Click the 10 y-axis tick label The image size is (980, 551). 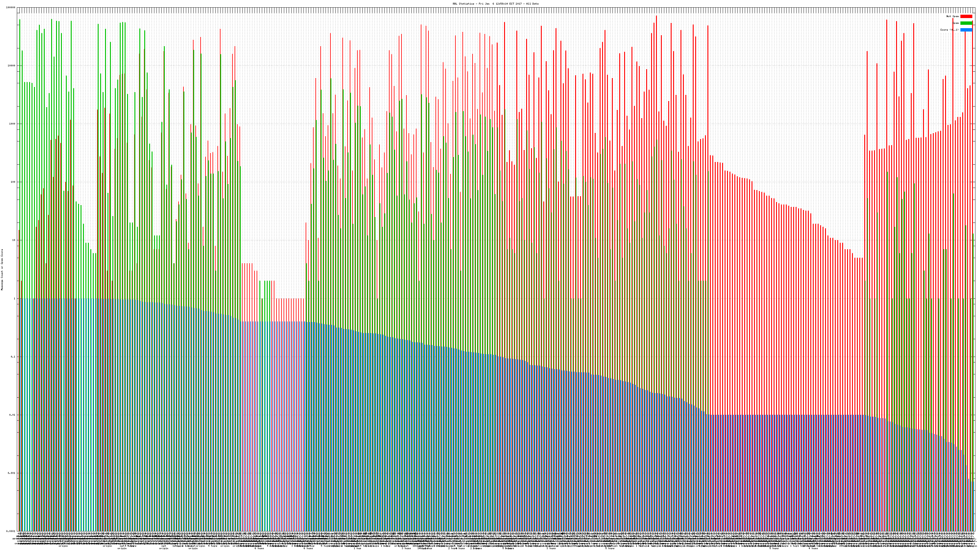coord(14,240)
